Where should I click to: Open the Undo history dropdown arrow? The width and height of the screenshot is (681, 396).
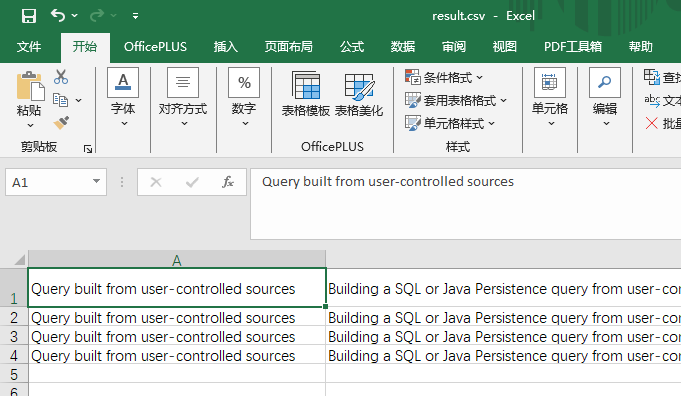tap(75, 16)
